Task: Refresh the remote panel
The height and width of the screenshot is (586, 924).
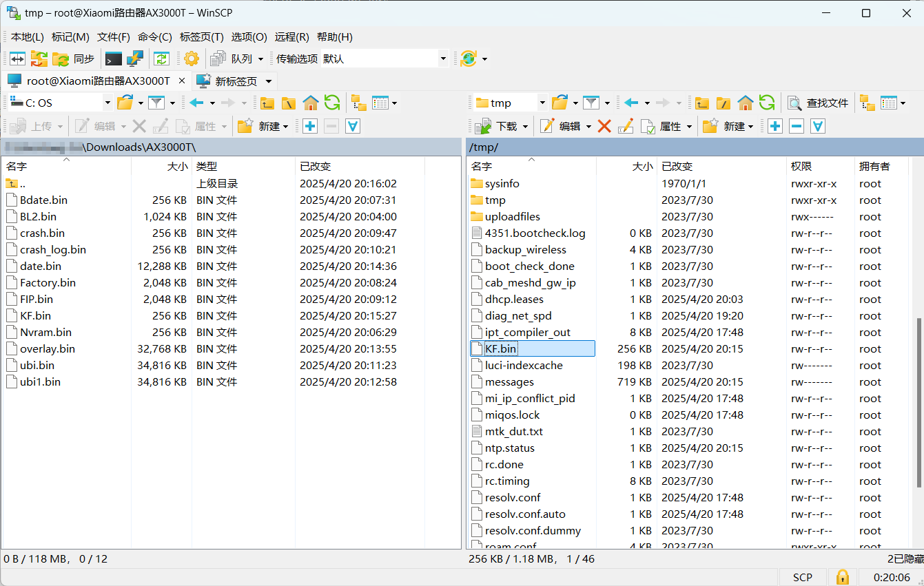Action: [x=767, y=103]
